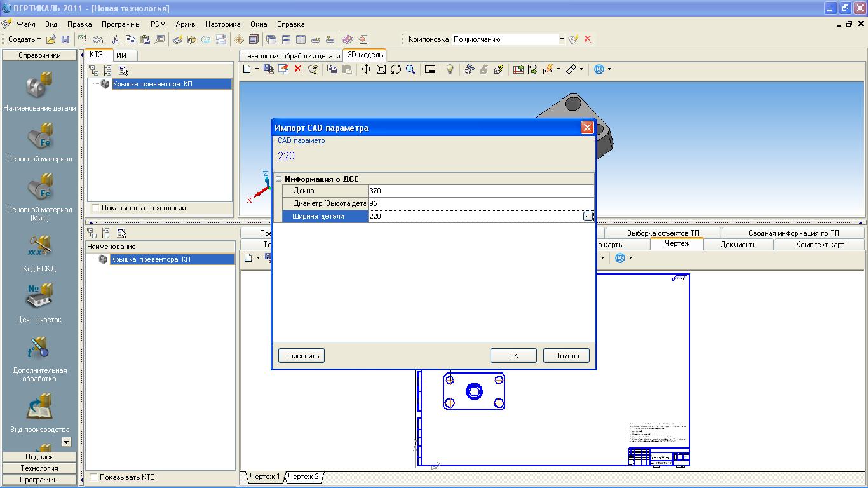This screenshot has width=868, height=488.
Task: Click the Отмена button
Action: tap(566, 356)
